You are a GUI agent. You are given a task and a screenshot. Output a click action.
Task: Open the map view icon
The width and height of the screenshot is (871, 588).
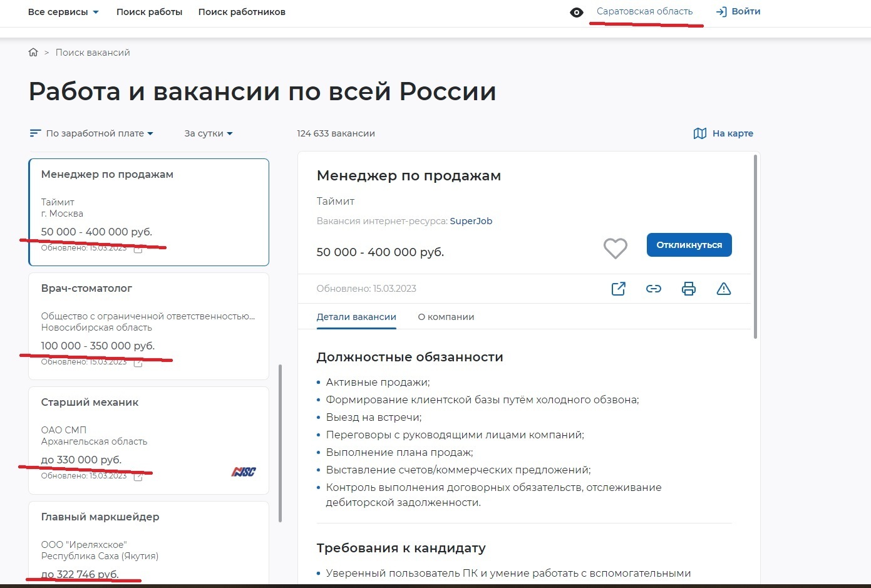699,133
